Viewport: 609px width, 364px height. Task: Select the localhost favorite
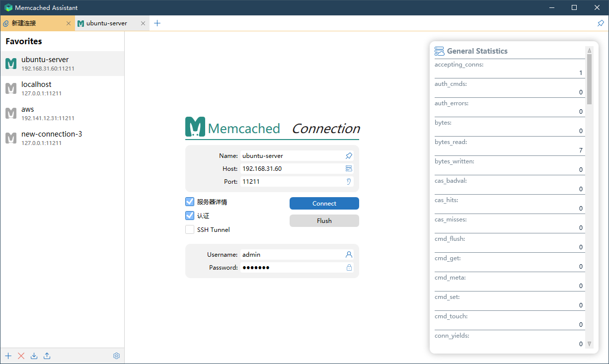[x=62, y=88]
